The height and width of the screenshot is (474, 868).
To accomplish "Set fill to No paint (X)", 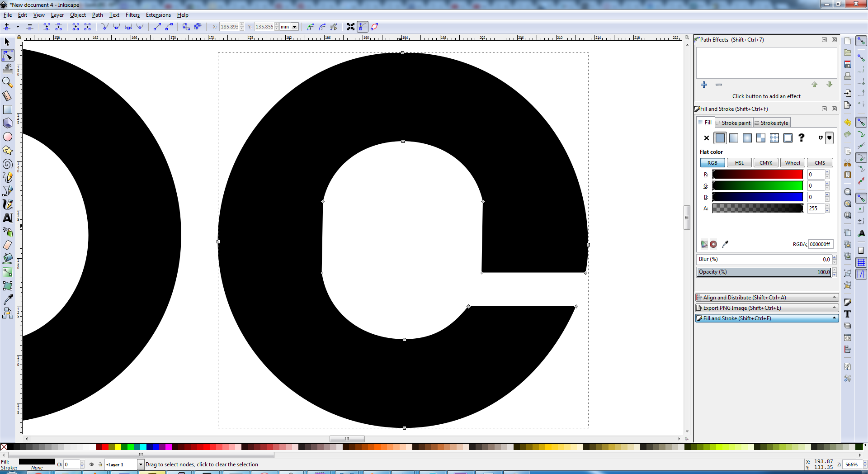I will point(707,138).
